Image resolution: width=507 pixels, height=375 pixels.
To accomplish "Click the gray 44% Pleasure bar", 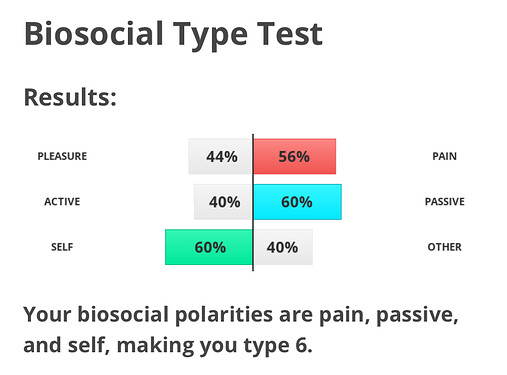I will pyautogui.click(x=220, y=156).
